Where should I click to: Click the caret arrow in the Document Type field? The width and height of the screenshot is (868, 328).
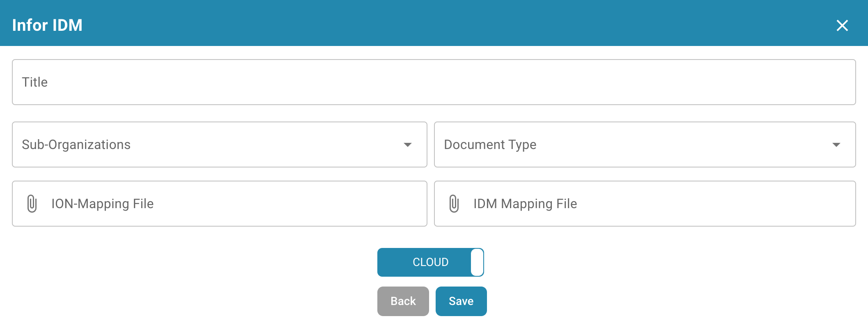[x=836, y=145]
